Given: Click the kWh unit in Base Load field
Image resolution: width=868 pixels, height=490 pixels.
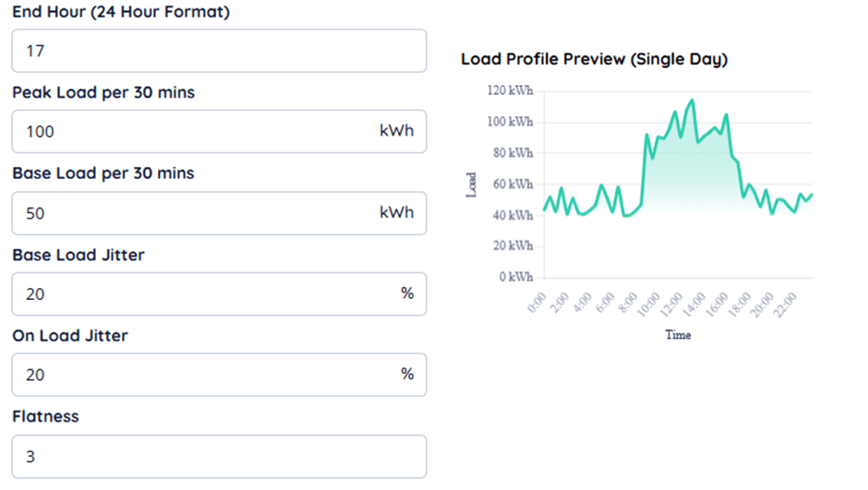Looking at the screenshot, I should 396,212.
